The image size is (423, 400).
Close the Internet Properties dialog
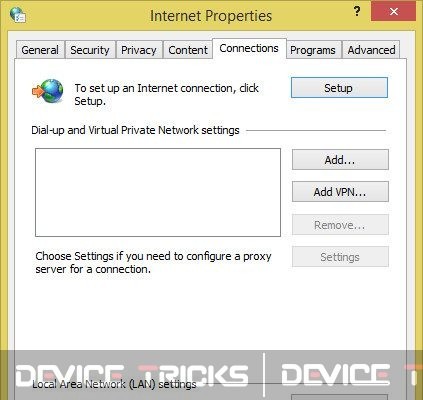393,12
